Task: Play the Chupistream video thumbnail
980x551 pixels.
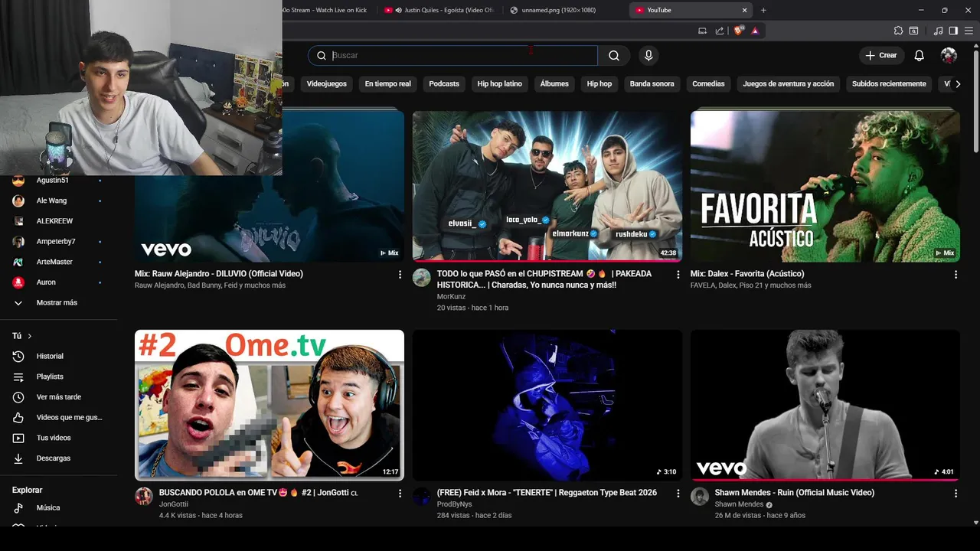Action: 547,186
